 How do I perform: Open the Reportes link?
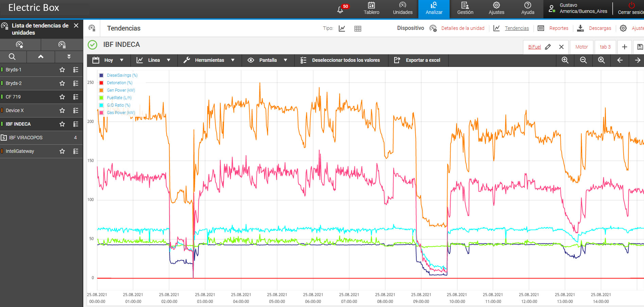click(x=558, y=28)
